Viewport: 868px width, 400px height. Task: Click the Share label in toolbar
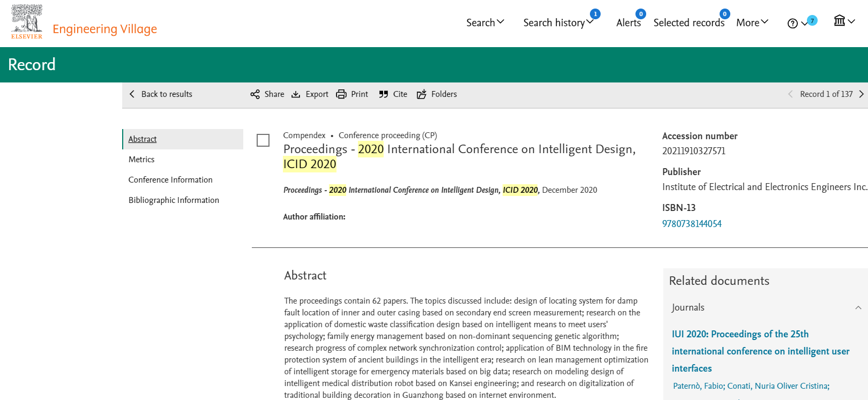[274, 94]
